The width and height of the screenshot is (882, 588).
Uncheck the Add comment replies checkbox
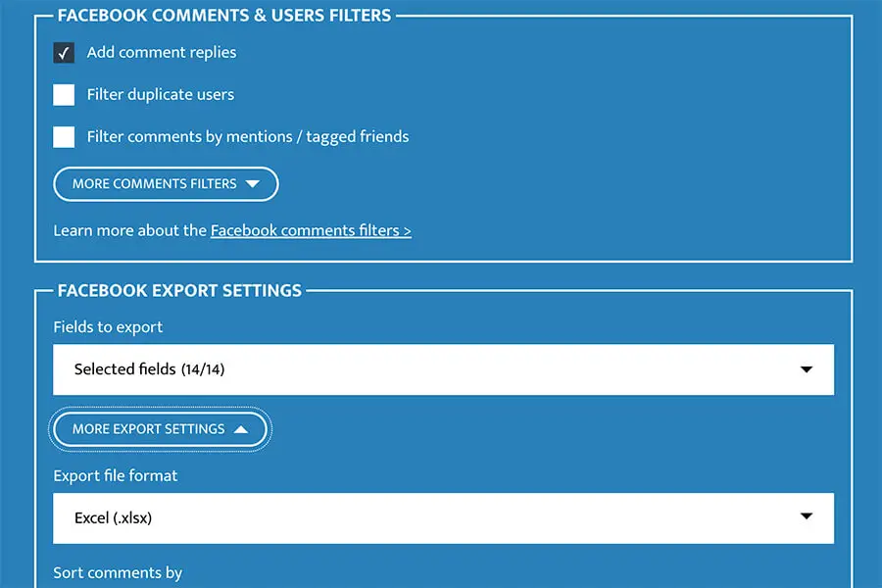(64, 53)
